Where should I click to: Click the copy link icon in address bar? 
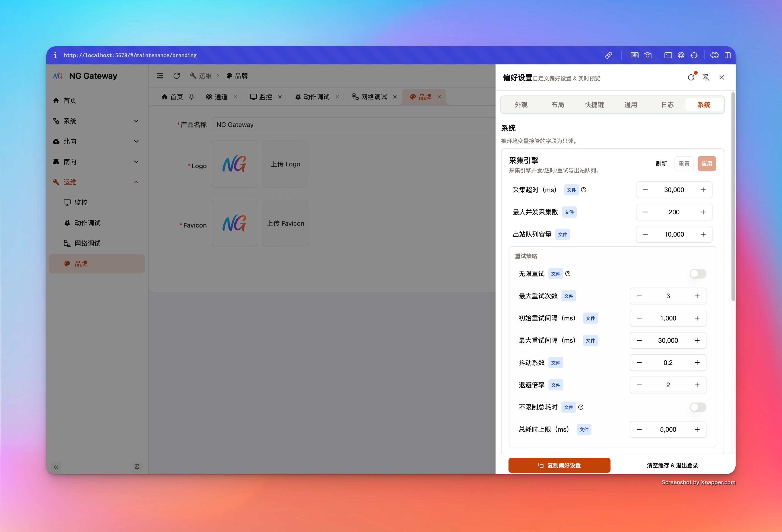tap(608, 56)
